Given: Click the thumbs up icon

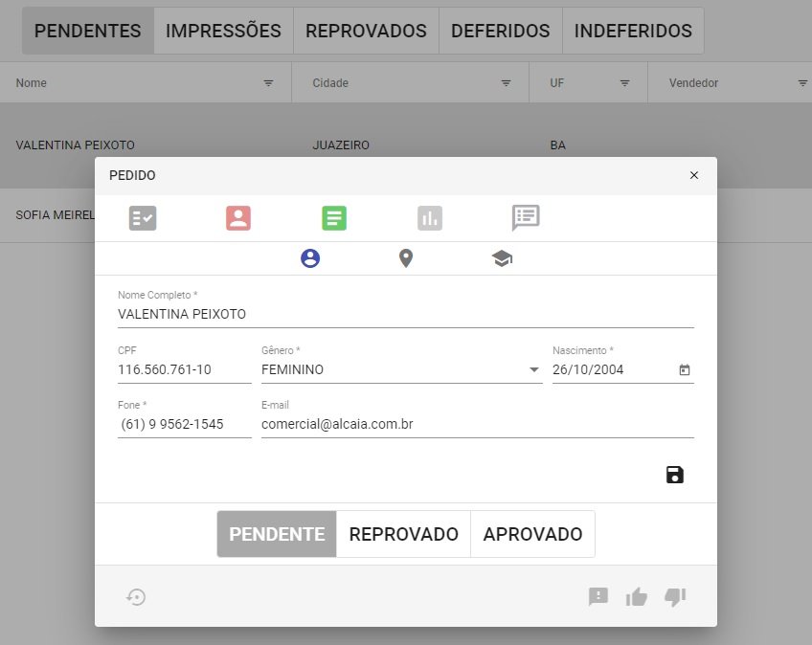Looking at the screenshot, I should pos(637,597).
